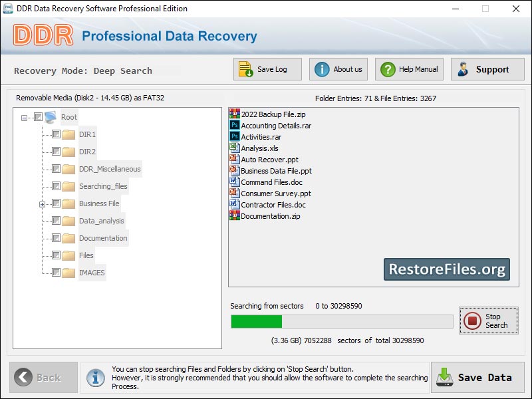Click the About us info icon
The image size is (532, 399).
pyautogui.click(x=322, y=70)
